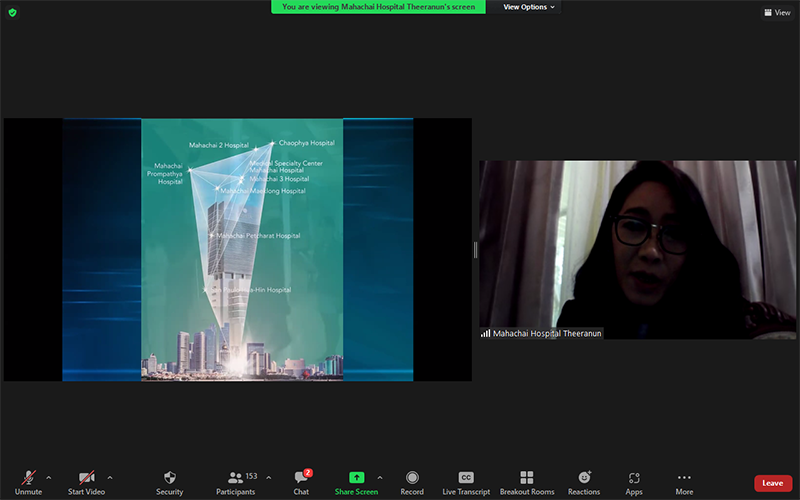
Task: Click the Chaophya Hospital label on slide
Action: (307, 143)
